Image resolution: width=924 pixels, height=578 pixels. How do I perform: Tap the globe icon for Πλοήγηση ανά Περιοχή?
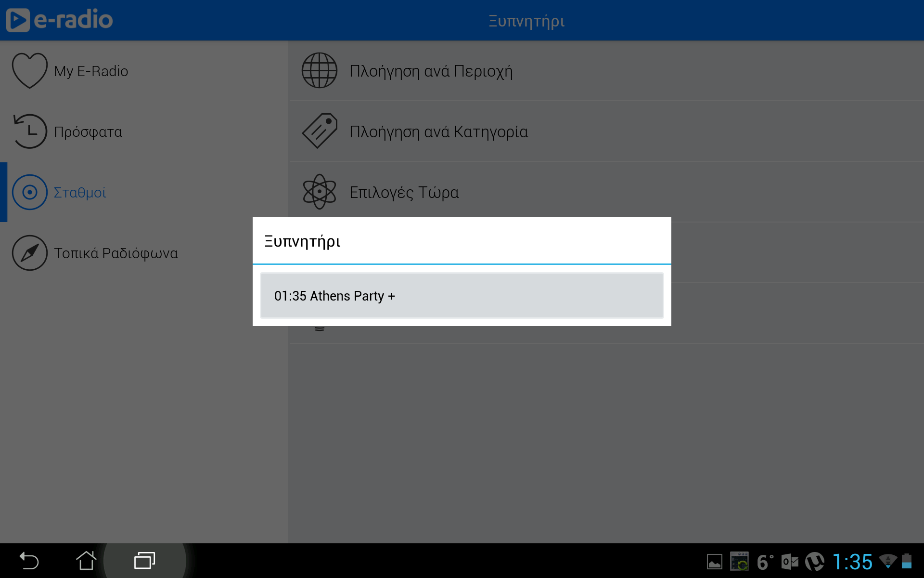(x=320, y=70)
